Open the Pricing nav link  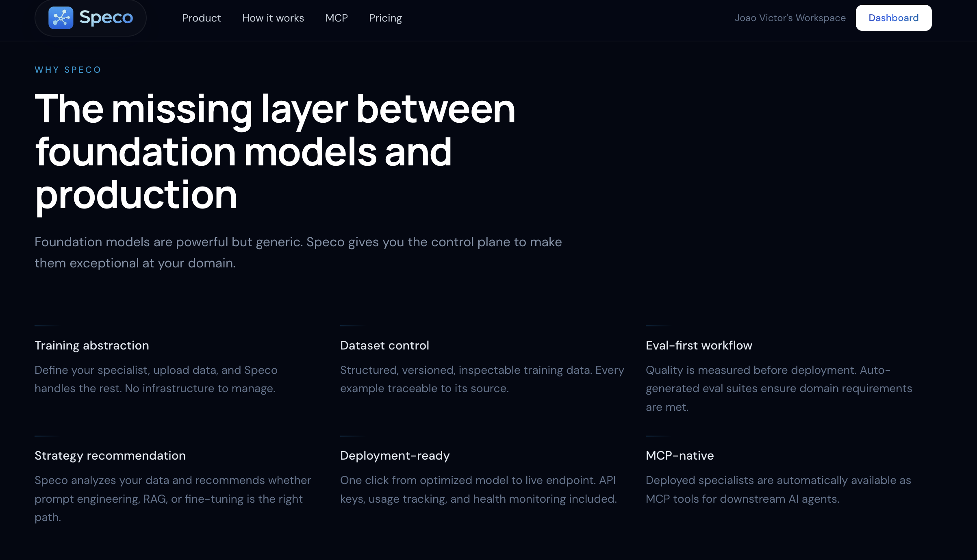385,18
